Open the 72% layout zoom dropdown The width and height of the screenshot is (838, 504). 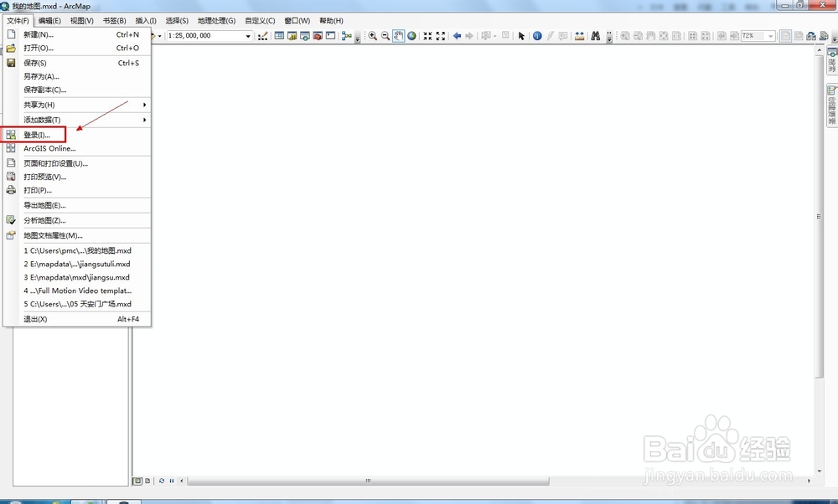coord(771,36)
